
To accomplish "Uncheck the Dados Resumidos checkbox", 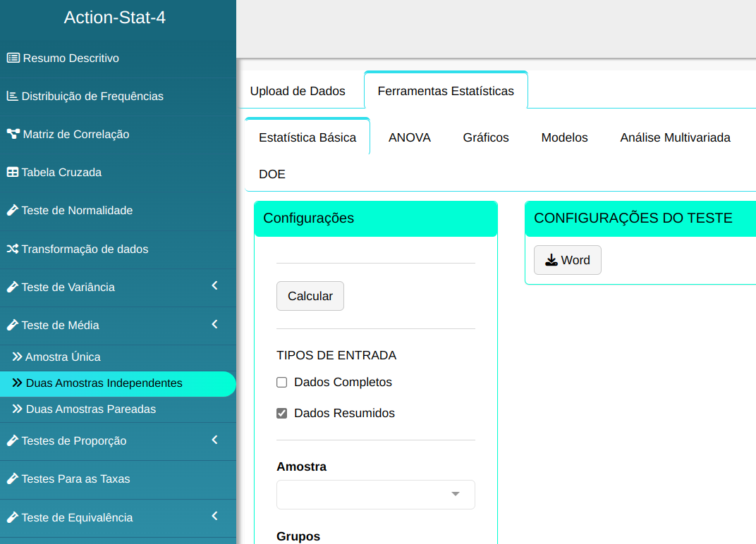I will point(282,414).
